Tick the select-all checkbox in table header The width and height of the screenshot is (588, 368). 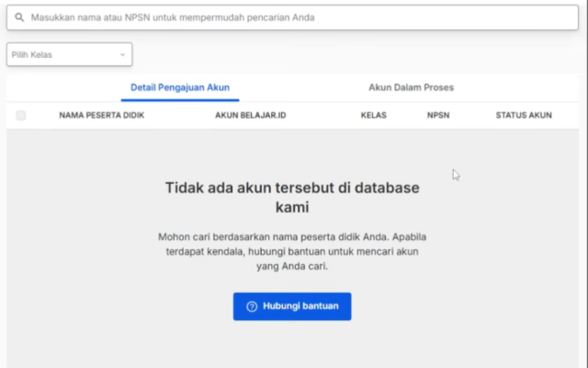pyautogui.click(x=21, y=115)
